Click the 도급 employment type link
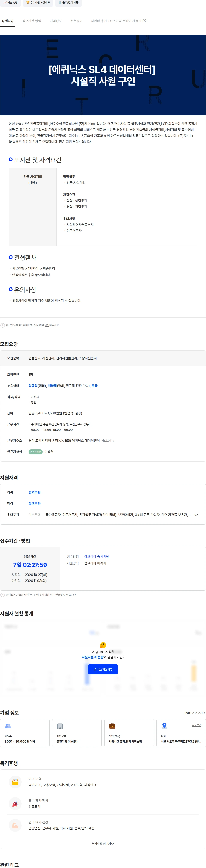The image size is (206, 868). click(x=94, y=386)
